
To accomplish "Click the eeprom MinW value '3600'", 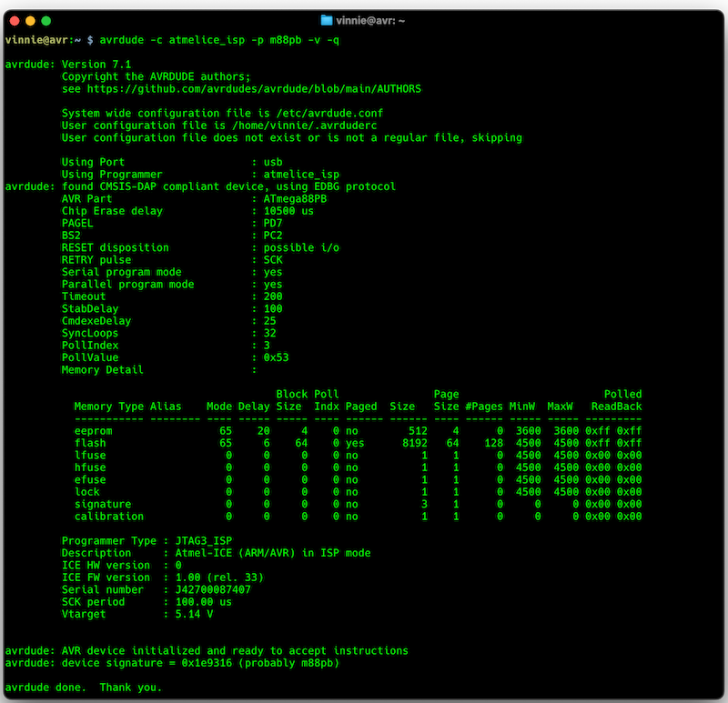I will [529, 431].
